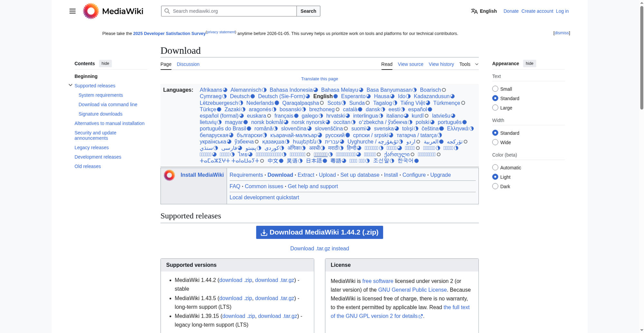
Task: Click the magnifier icon in search box
Action: click(x=167, y=11)
